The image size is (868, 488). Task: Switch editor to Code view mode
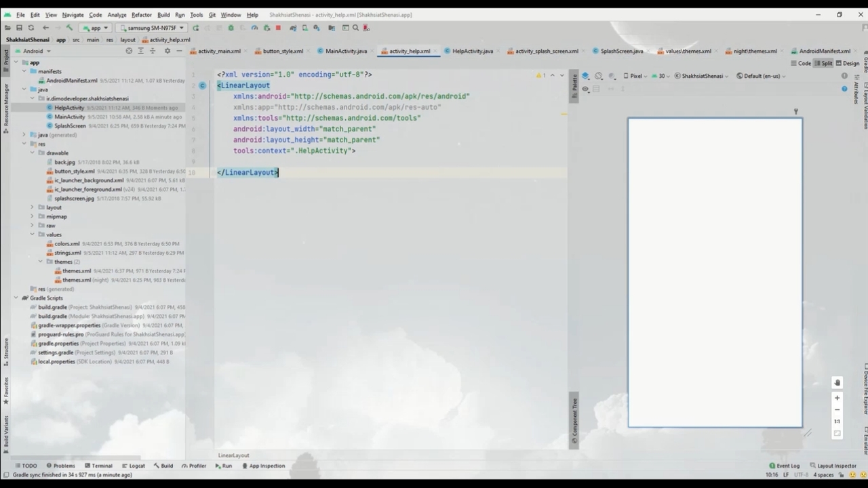801,63
